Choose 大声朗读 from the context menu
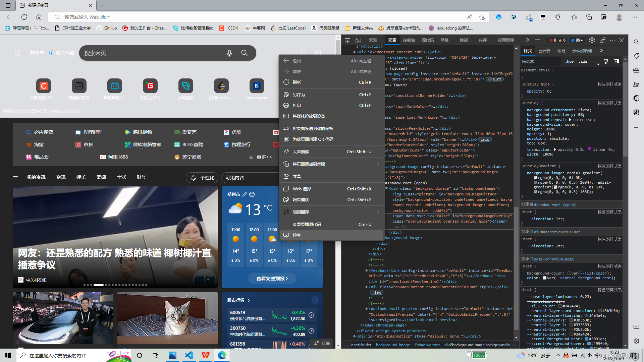Viewport: 644px width, 362px height. pyautogui.click(x=332, y=152)
